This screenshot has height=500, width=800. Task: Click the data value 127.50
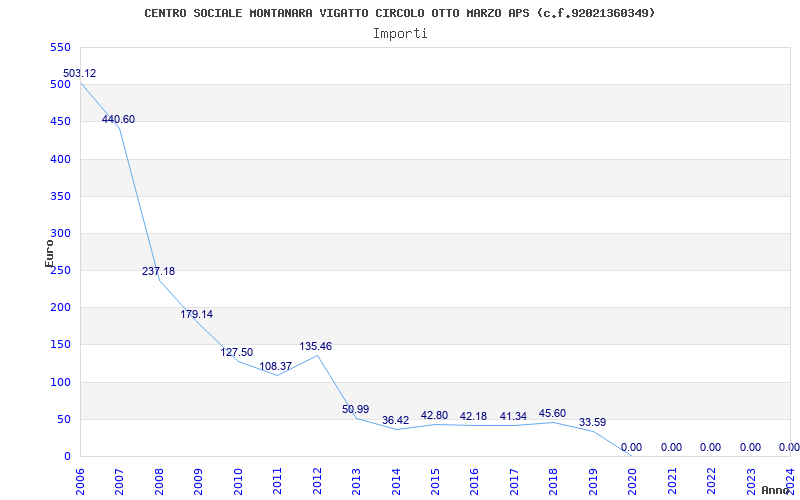tap(237, 353)
